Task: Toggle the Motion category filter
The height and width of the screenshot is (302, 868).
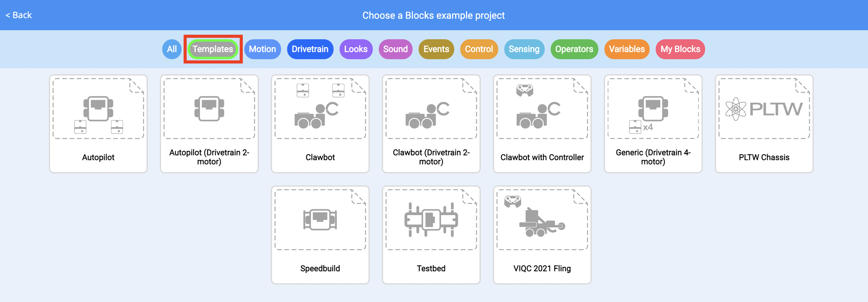Action: pos(262,49)
